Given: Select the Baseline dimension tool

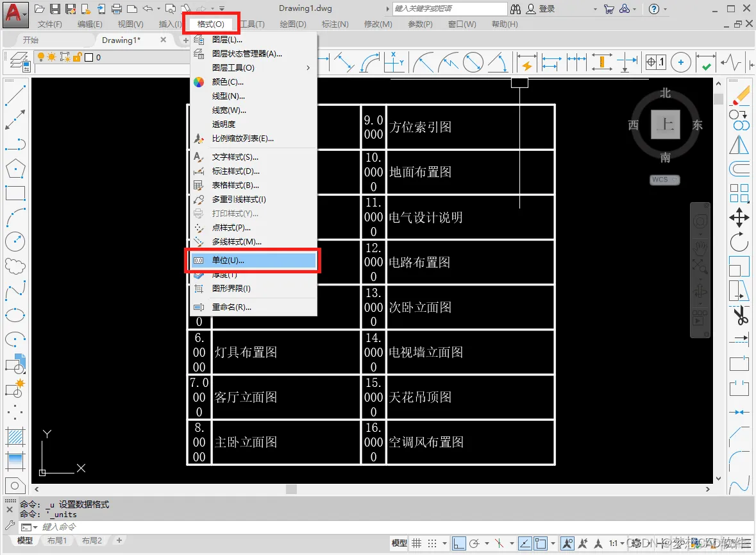Looking at the screenshot, I should (551, 62).
